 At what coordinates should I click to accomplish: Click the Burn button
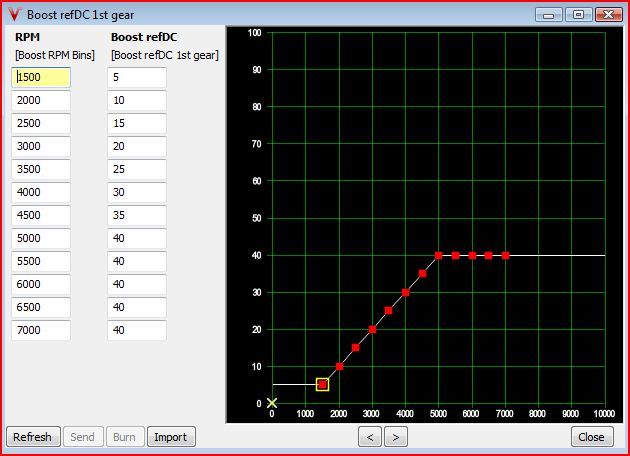coord(125,437)
